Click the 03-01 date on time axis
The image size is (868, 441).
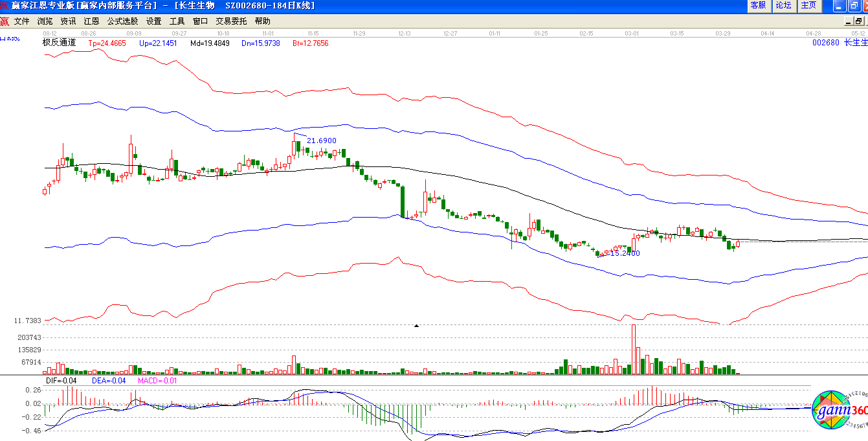(x=632, y=32)
